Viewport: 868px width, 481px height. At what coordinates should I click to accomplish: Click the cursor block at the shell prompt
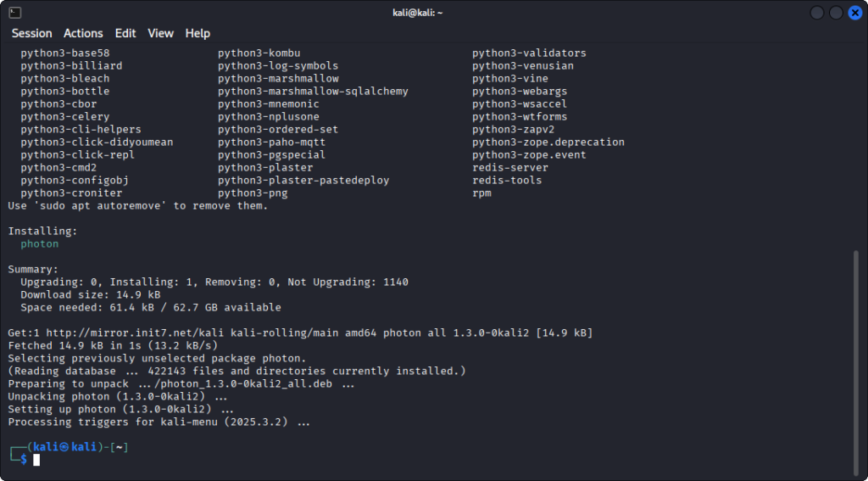coord(36,460)
